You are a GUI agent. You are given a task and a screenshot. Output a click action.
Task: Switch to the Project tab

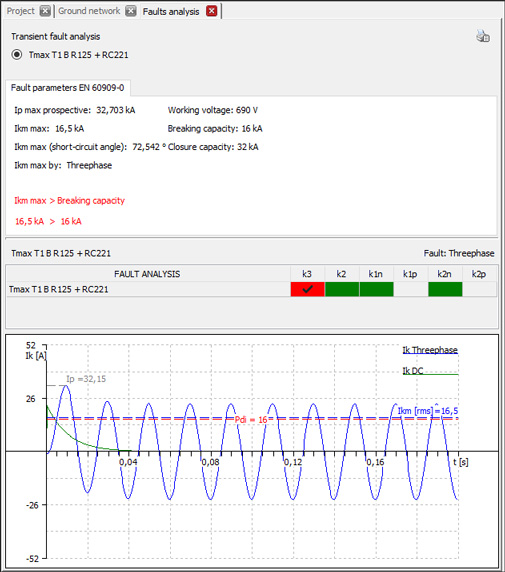21,11
